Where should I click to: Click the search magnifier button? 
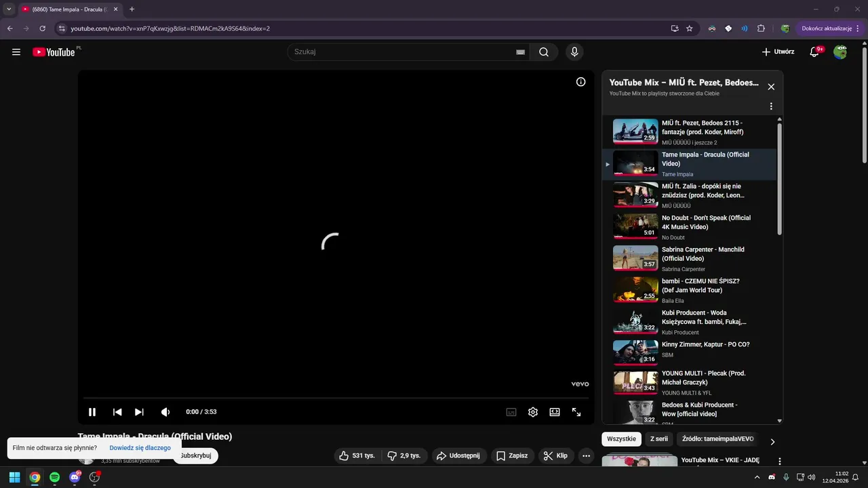point(544,52)
